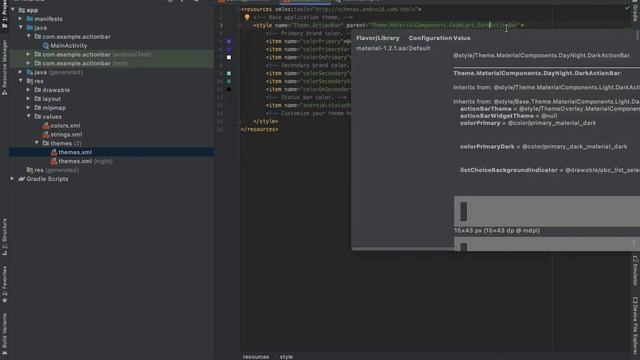This screenshot has width=640, height=360.
Task: Click the green inspection checkmark icon
Action: [x=627, y=8]
